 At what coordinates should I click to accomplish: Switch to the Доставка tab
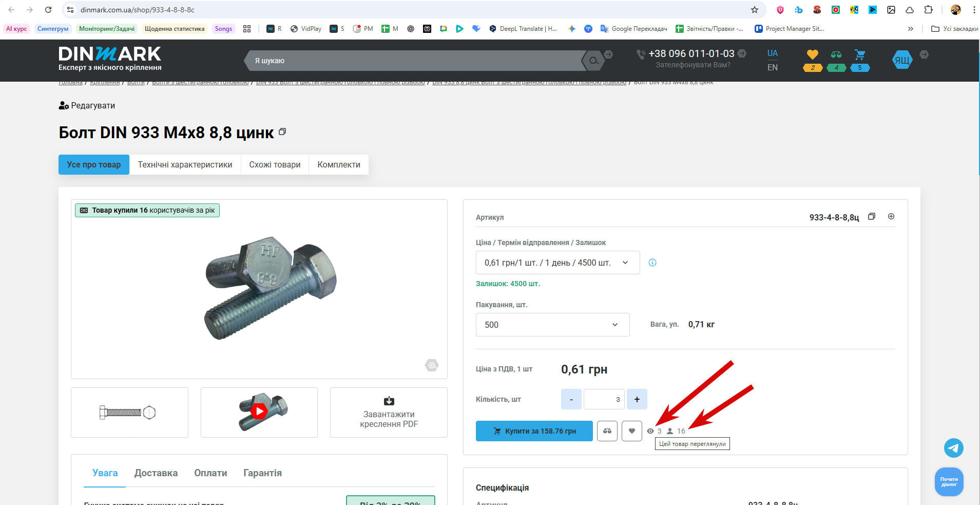pos(156,473)
